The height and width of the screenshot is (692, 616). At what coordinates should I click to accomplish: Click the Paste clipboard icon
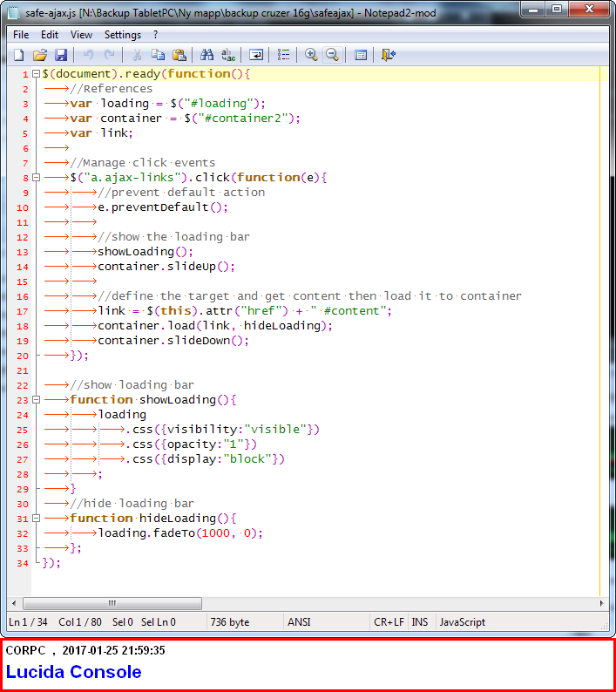tap(179, 55)
